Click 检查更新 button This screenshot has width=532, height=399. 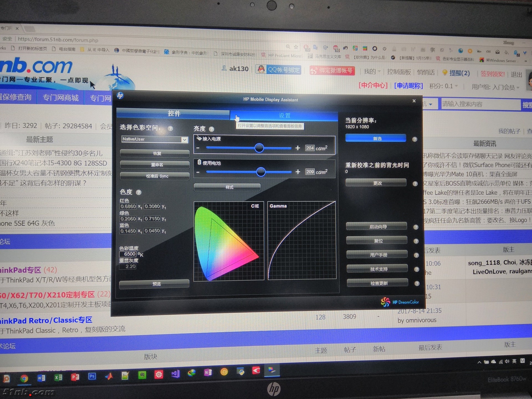tap(377, 283)
